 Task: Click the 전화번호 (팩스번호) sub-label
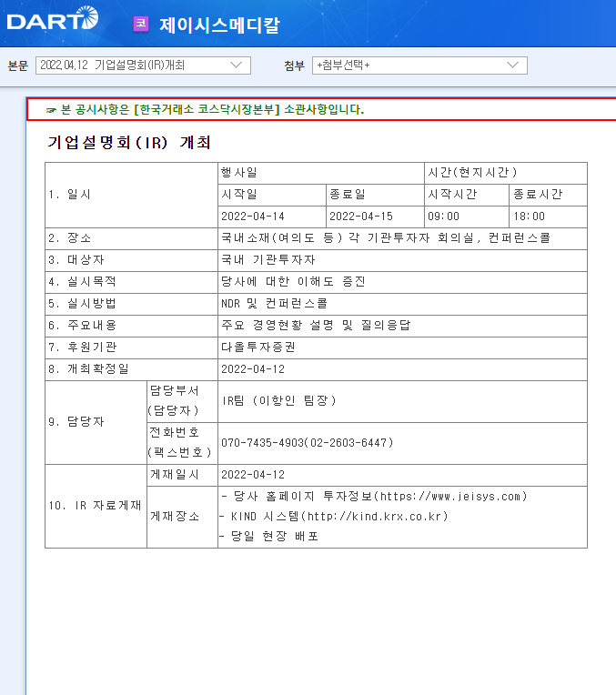[182, 443]
